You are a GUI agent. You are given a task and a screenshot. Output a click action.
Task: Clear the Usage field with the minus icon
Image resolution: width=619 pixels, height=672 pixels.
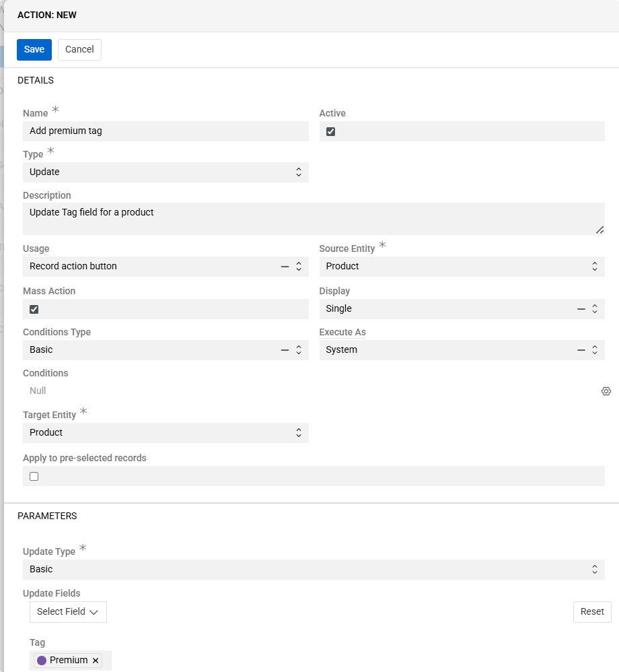(285, 267)
